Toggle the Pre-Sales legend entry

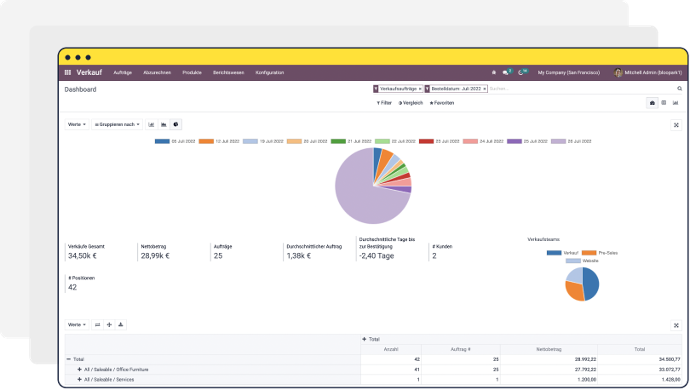(x=600, y=253)
